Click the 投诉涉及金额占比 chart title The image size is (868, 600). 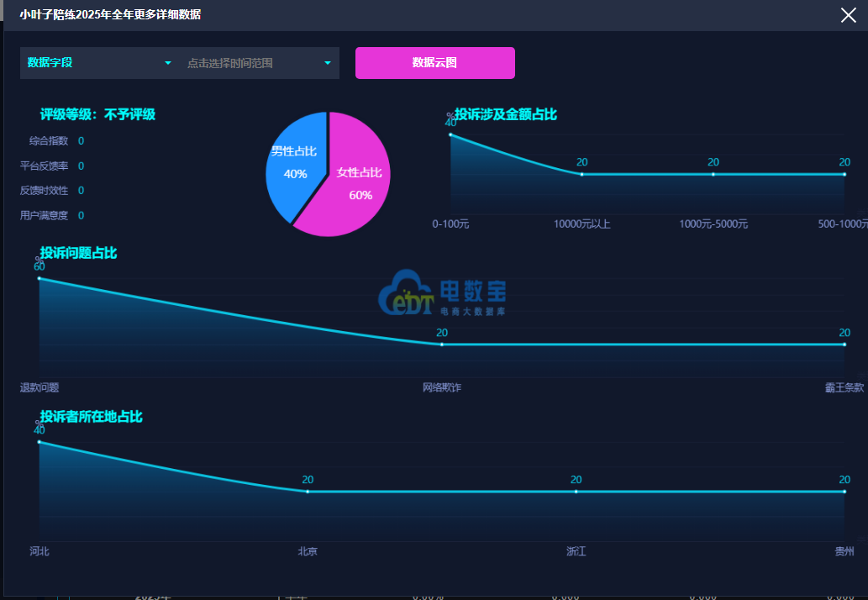point(505,114)
